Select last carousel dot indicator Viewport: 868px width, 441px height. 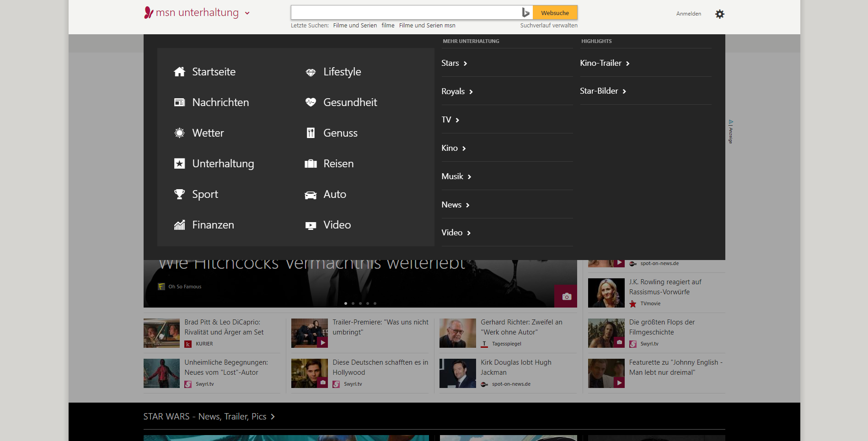tap(375, 303)
